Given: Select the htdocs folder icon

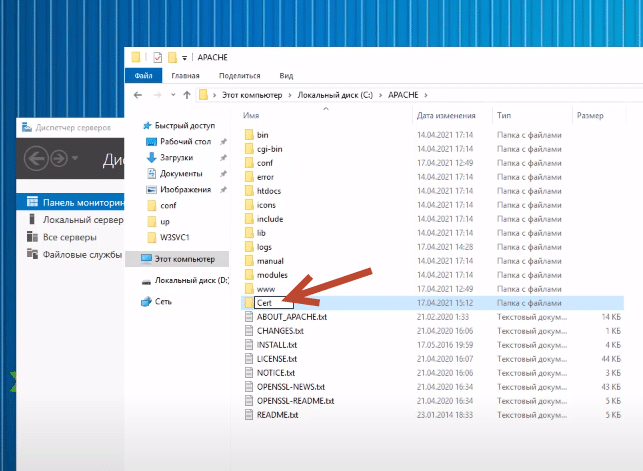Looking at the screenshot, I should 249,190.
